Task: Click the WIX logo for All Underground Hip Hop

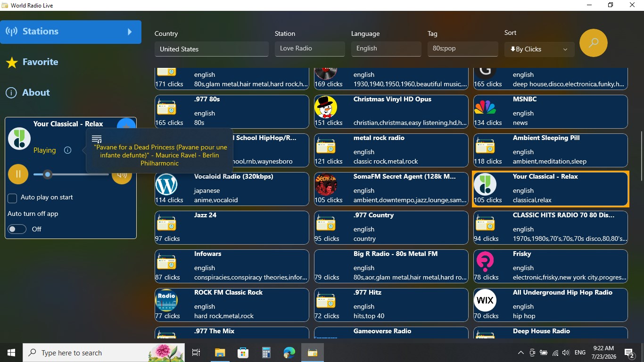Action: coord(485,301)
